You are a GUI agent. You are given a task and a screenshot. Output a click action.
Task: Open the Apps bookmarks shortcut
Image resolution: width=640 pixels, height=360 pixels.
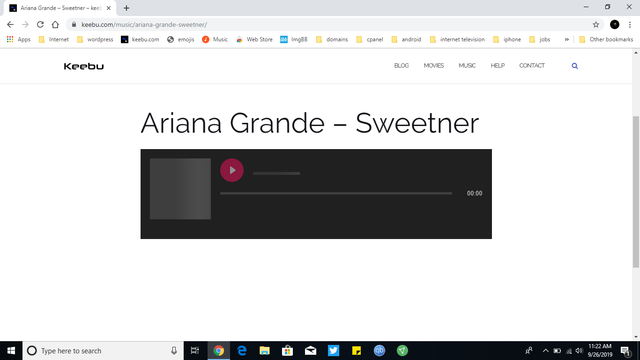point(18,40)
